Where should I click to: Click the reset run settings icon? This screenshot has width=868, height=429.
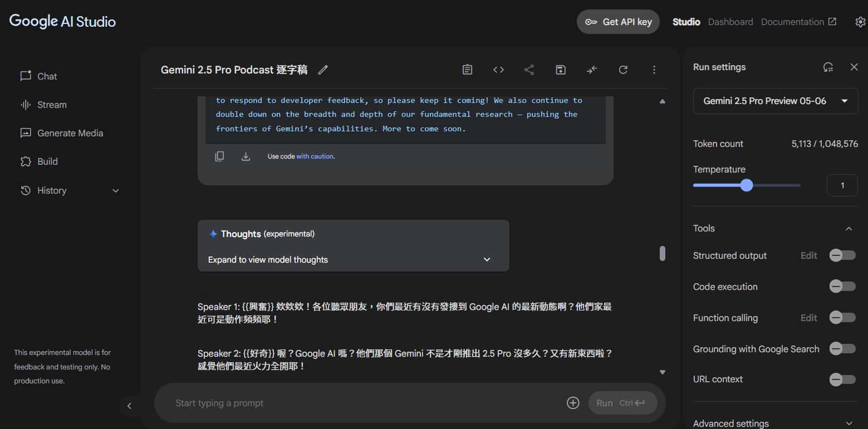828,67
